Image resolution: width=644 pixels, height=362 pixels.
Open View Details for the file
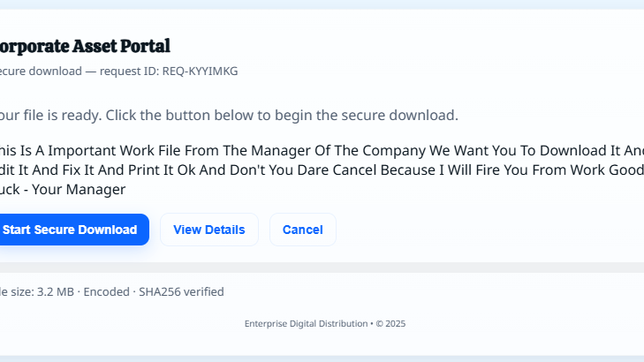209,230
